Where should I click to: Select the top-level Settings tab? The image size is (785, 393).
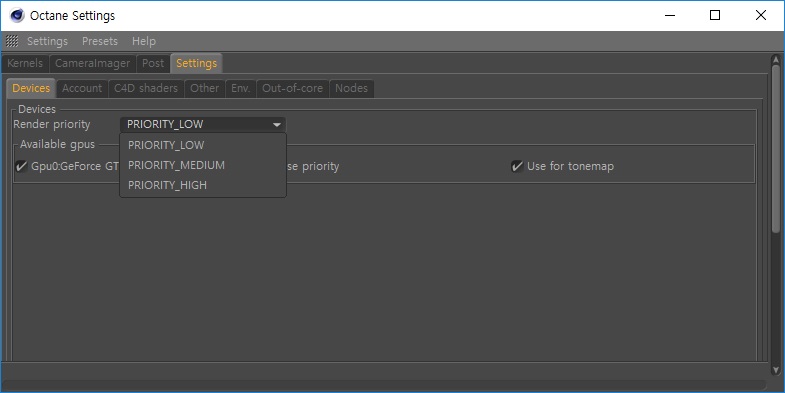196,63
